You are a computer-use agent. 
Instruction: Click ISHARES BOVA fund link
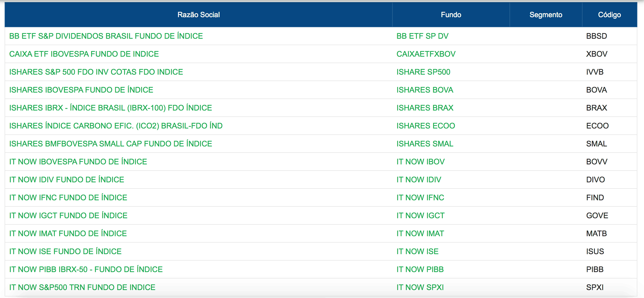pos(425,90)
